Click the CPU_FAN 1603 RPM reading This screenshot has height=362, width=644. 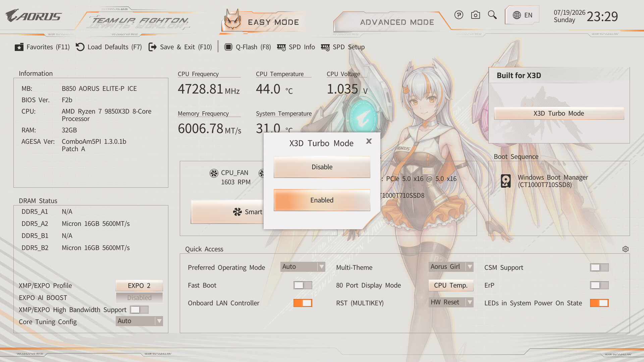pyautogui.click(x=236, y=182)
